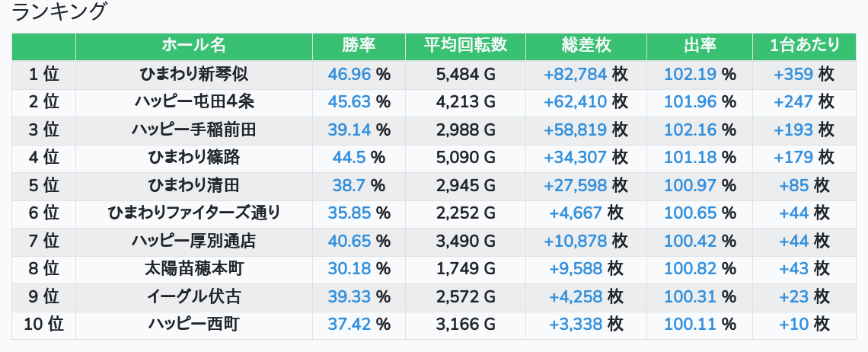Select the ランキング heading text
The width and height of the screenshot is (868, 352).
[x=59, y=12]
